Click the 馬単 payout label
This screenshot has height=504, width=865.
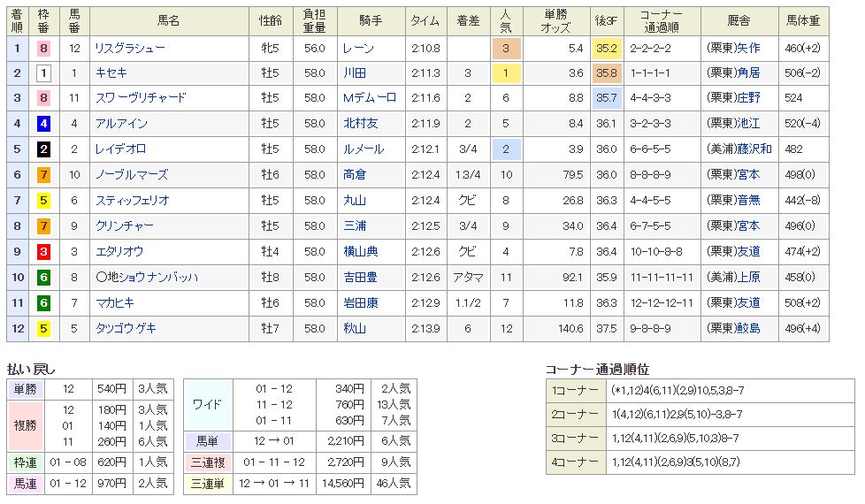208,440
